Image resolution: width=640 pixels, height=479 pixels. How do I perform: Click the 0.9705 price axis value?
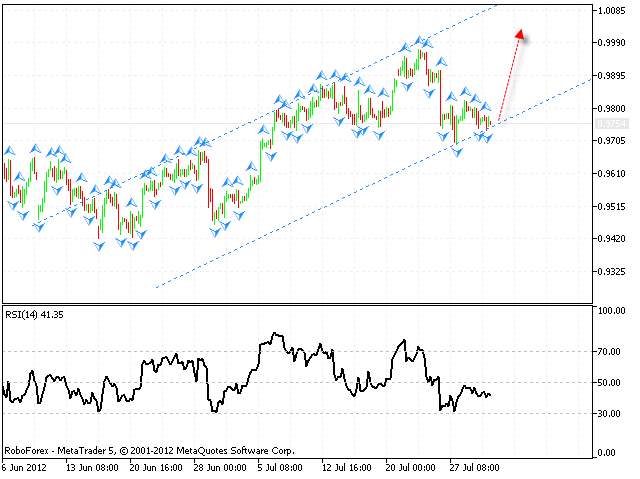[x=611, y=141]
